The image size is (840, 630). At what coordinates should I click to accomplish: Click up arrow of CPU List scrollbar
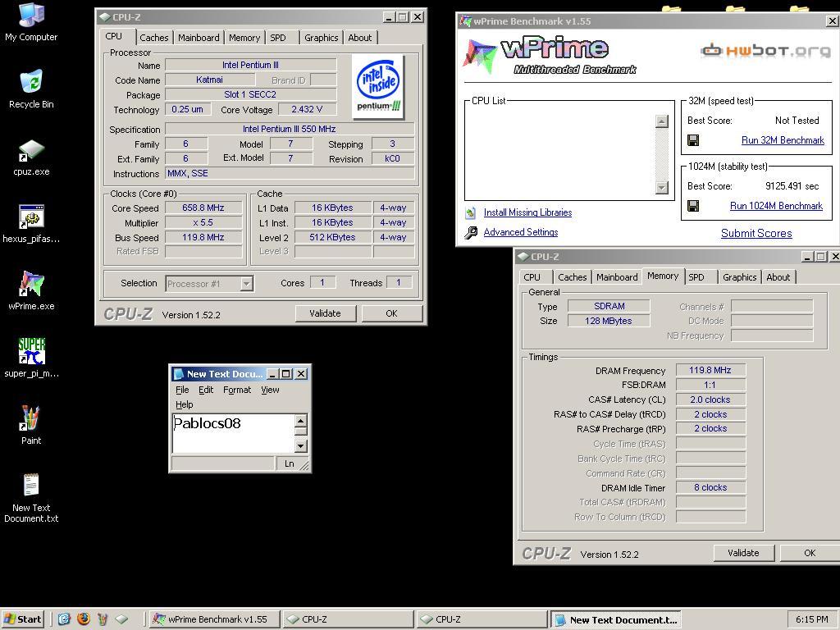click(x=662, y=121)
